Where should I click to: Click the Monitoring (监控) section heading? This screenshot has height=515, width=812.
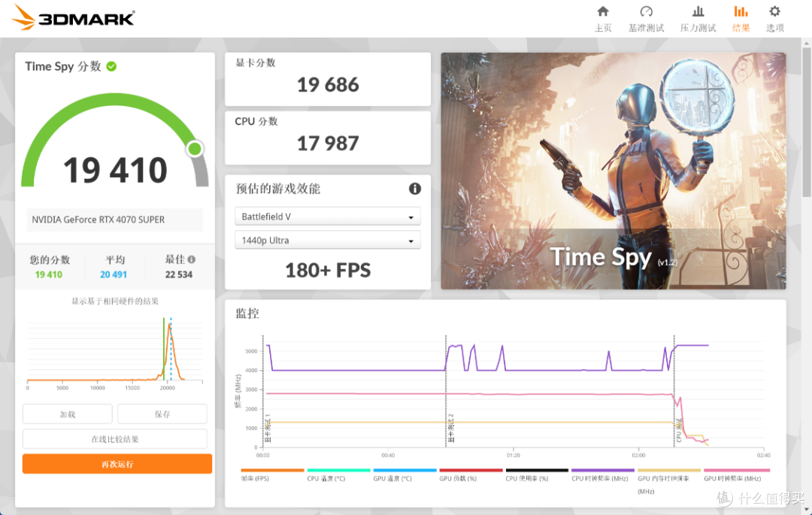247,314
